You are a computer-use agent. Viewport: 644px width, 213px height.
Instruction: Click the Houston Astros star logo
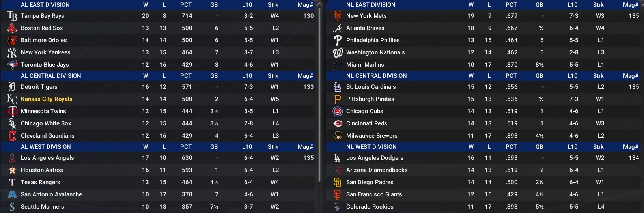[x=12, y=170]
